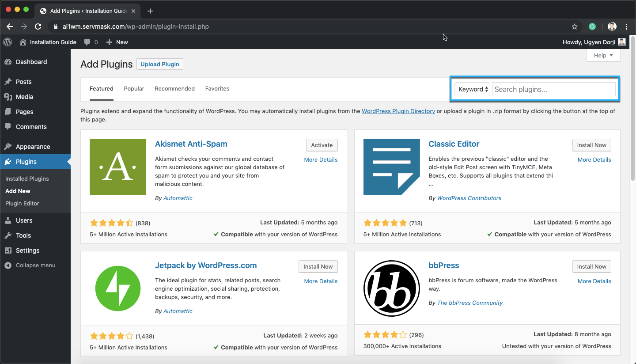Open the New content dropdown in admin bar
The width and height of the screenshot is (636, 364).
[x=117, y=42]
